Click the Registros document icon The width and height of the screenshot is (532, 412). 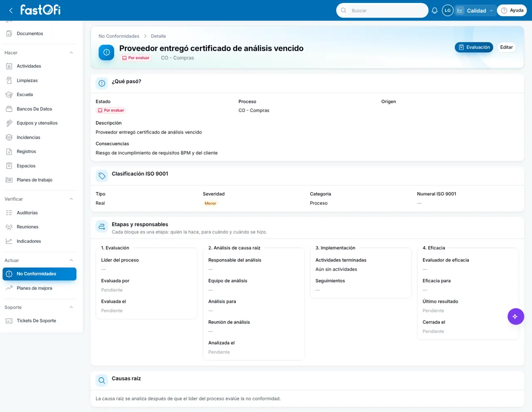9,152
